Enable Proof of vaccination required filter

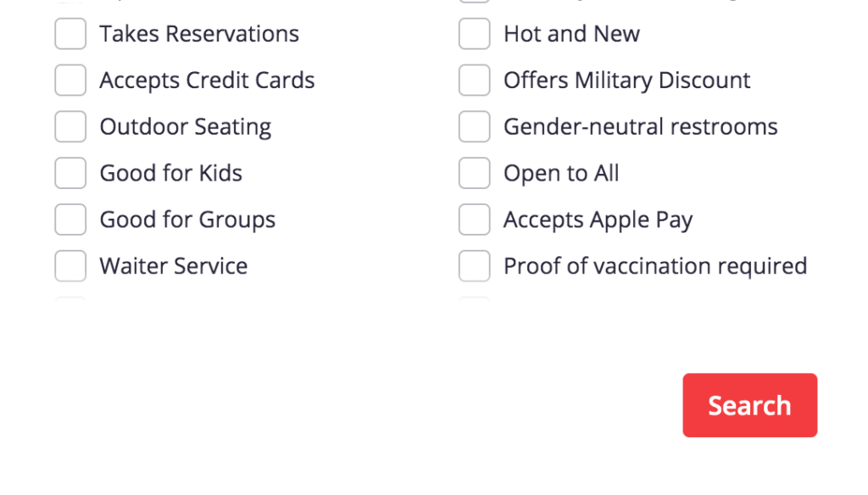[475, 266]
